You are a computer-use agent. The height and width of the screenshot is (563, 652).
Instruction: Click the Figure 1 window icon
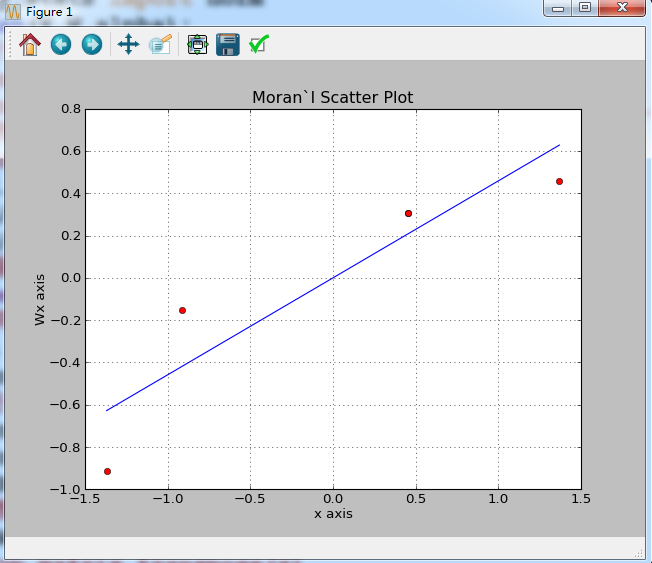14,11
